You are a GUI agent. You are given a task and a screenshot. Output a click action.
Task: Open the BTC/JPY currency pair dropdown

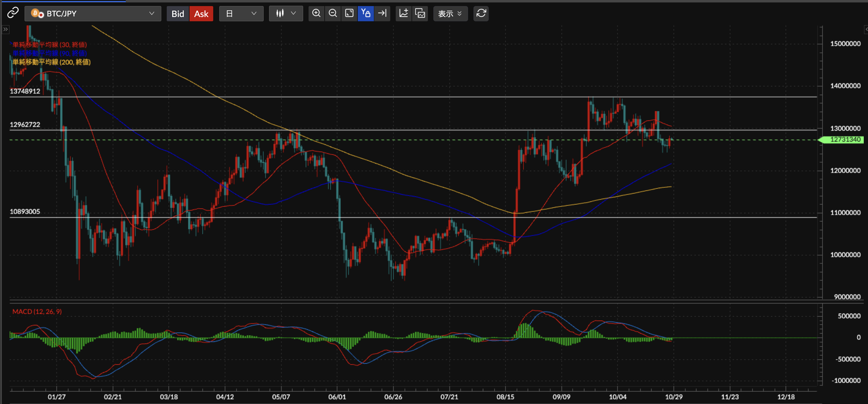[93, 13]
